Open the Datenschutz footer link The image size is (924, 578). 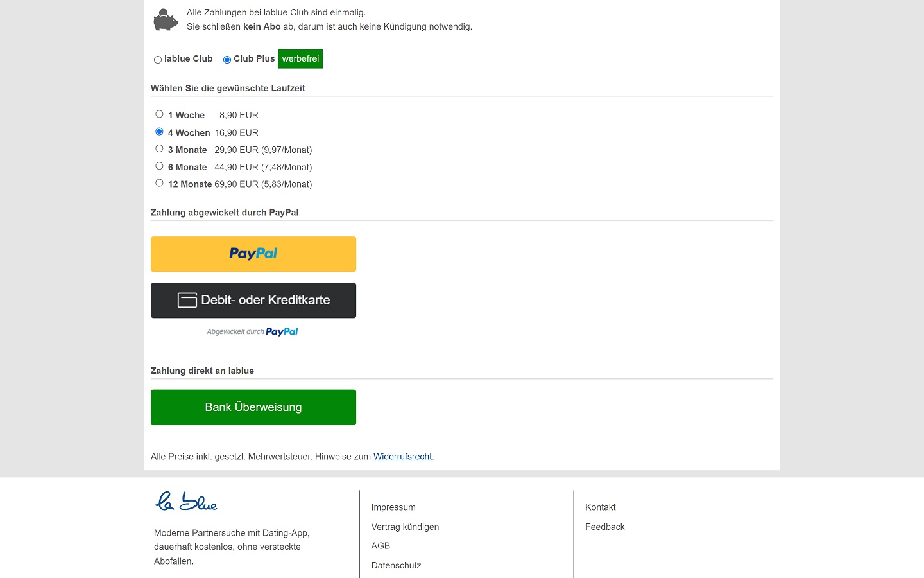point(396,565)
